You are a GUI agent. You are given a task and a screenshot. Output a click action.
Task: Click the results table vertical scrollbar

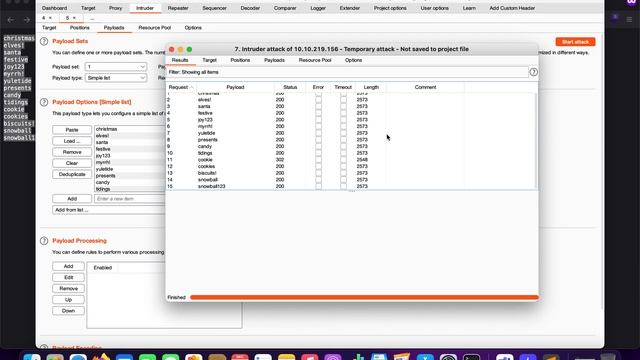536,141
